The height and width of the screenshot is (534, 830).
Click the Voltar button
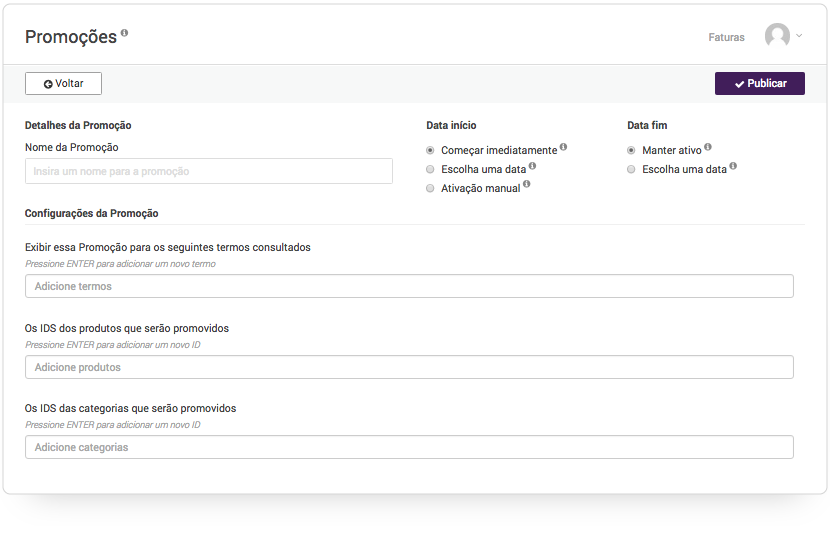[x=64, y=84]
